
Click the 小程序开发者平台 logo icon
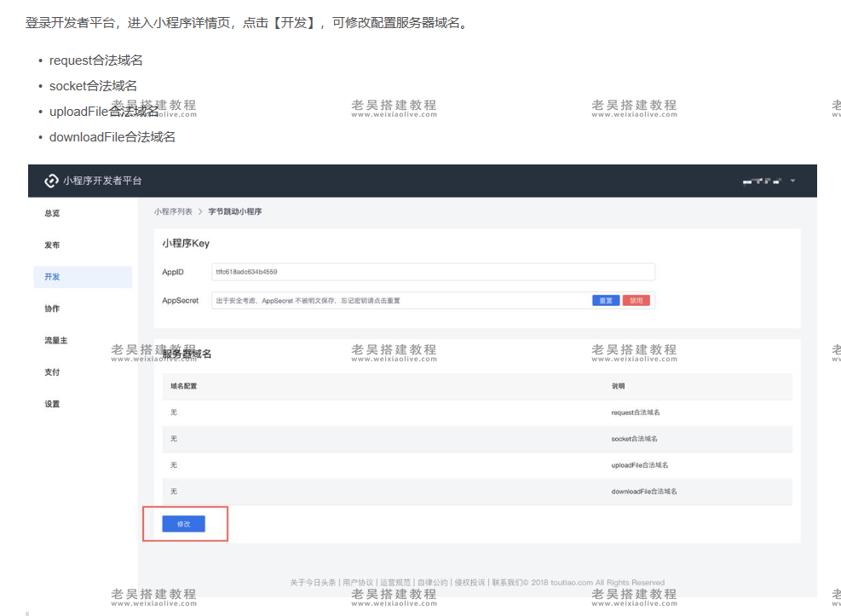point(50,181)
